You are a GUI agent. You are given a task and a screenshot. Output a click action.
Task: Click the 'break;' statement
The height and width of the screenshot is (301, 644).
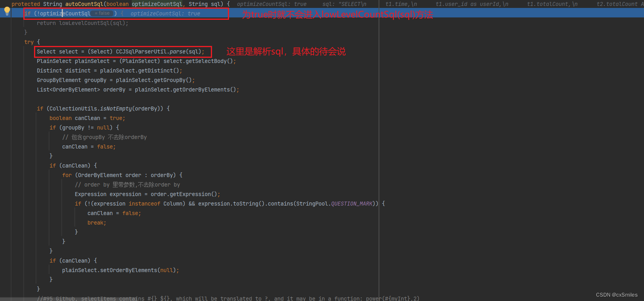pos(97,223)
